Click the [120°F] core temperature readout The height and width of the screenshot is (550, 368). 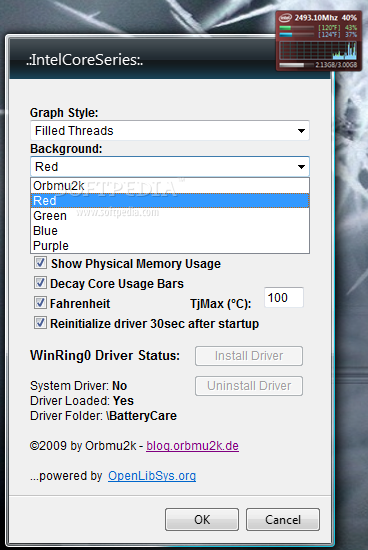tap(329, 27)
